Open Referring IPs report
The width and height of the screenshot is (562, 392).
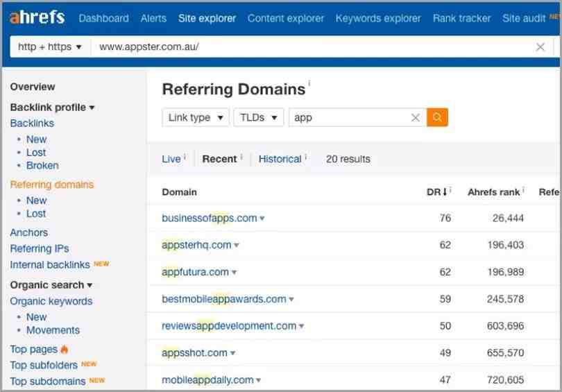[40, 248]
